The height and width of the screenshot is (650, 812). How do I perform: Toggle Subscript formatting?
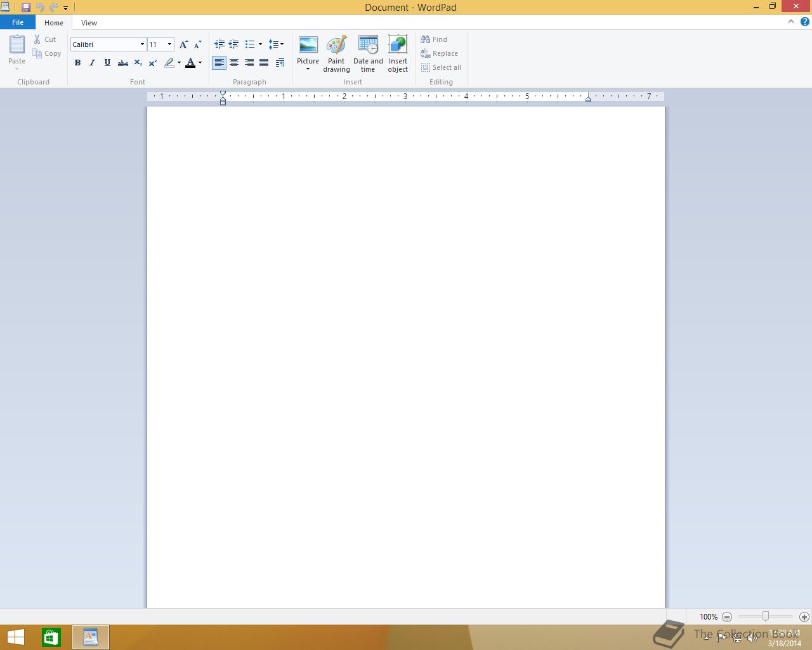tap(138, 63)
